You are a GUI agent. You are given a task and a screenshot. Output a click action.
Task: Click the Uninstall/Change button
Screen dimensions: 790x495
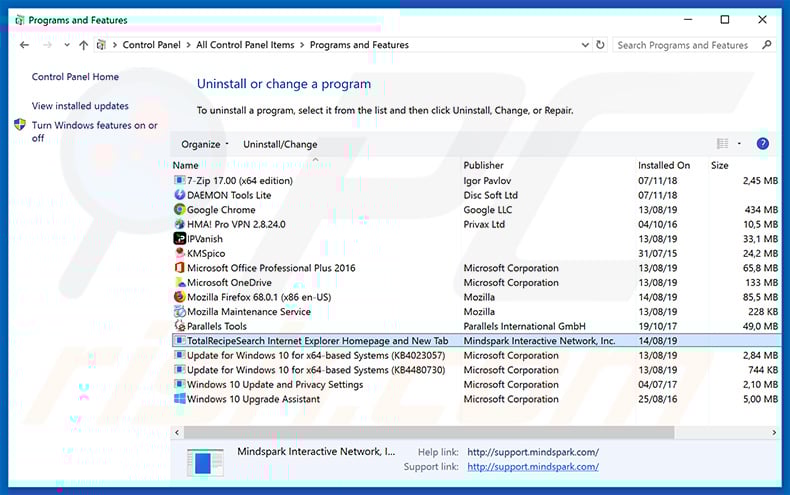(x=280, y=144)
